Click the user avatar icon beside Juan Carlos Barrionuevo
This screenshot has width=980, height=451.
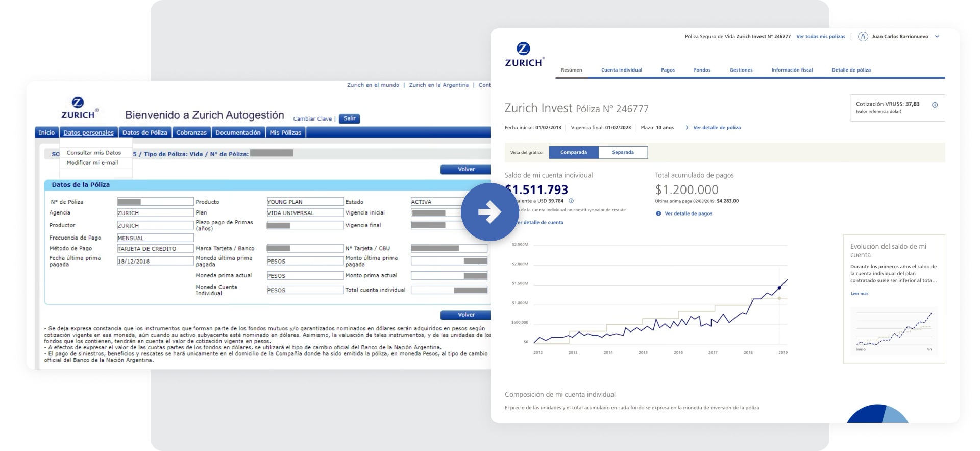click(863, 37)
